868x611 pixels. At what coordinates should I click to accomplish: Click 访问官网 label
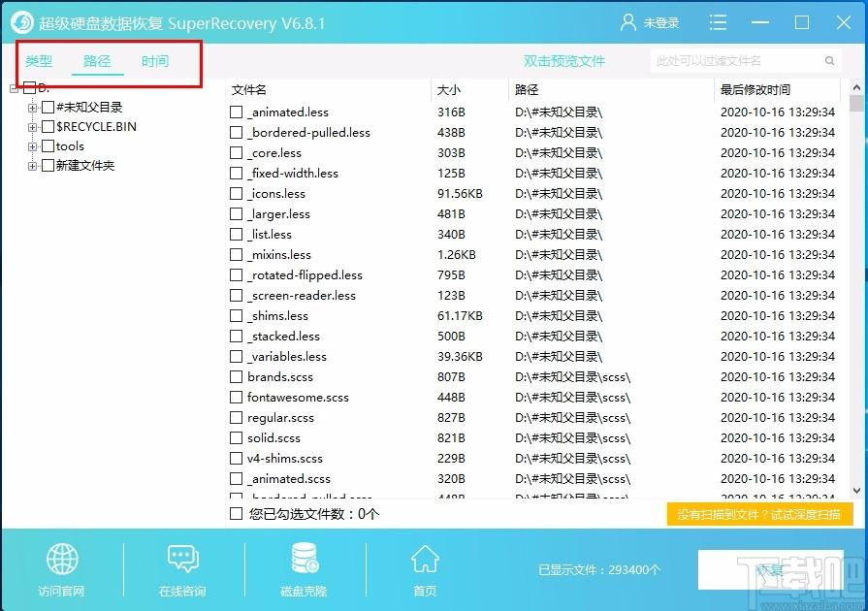[61, 592]
